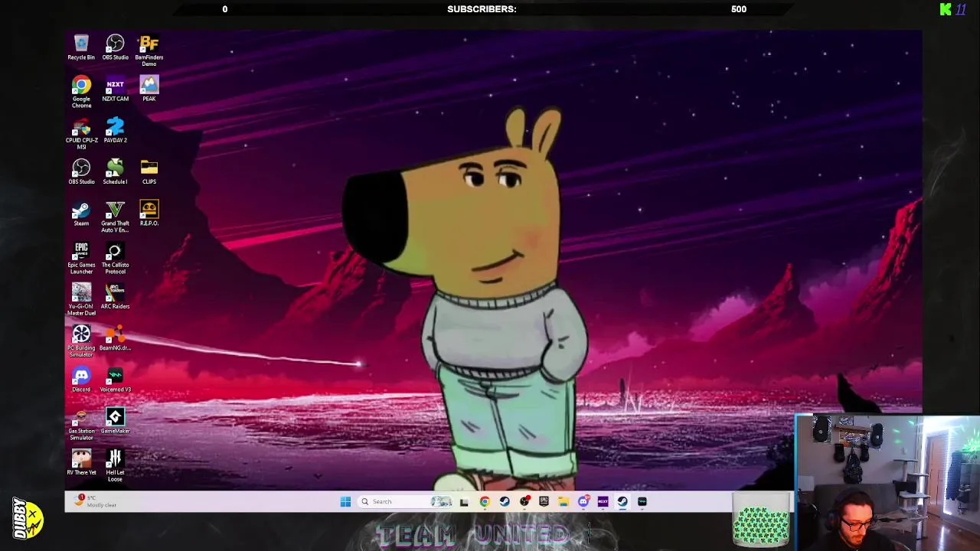The width and height of the screenshot is (980, 551).
Task: Open the GameMaker desktop shortcut
Action: pyautogui.click(x=115, y=421)
